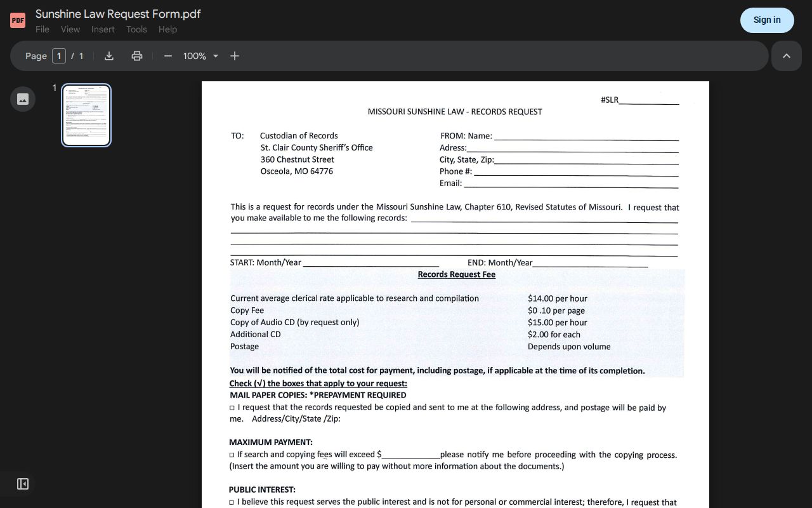The width and height of the screenshot is (812, 508).
Task: Click the document title Sunshine Law Request Form.pdf
Action: (x=118, y=14)
